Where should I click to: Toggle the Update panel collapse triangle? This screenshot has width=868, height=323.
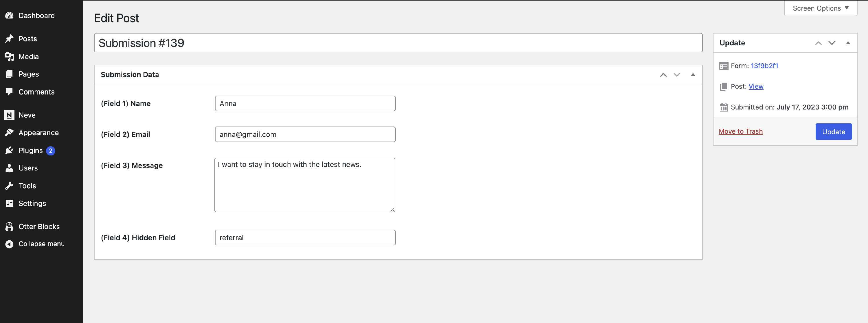(848, 43)
